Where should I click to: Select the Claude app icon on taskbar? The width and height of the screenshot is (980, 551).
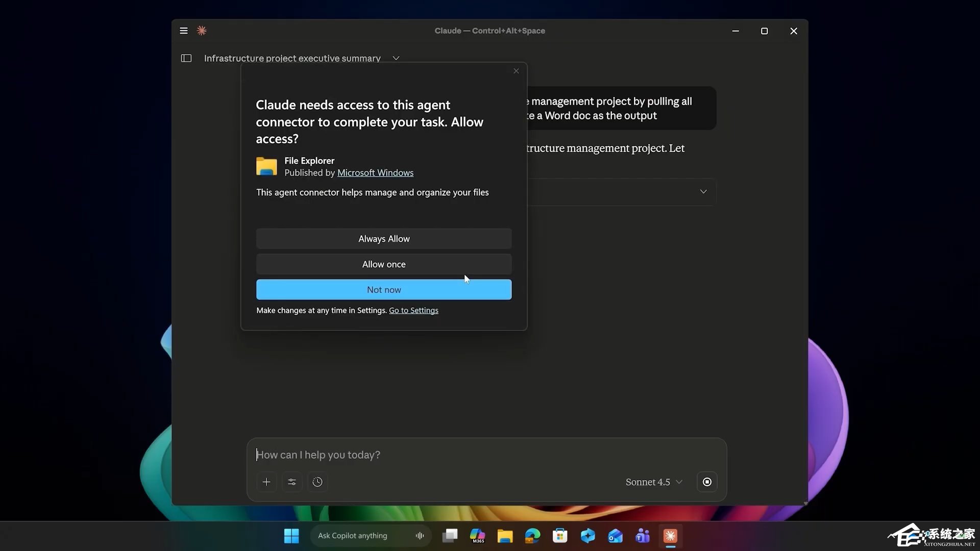coord(670,536)
